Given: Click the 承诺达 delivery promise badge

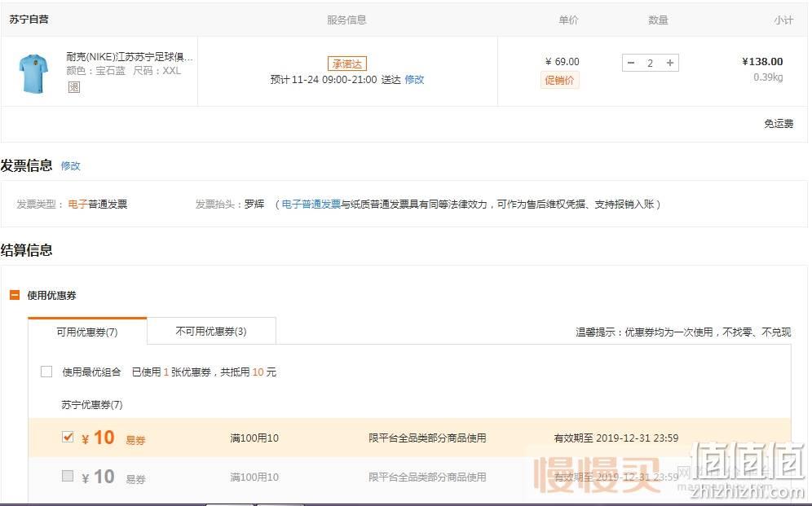Looking at the screenshot, I should (x=347, y=64).
